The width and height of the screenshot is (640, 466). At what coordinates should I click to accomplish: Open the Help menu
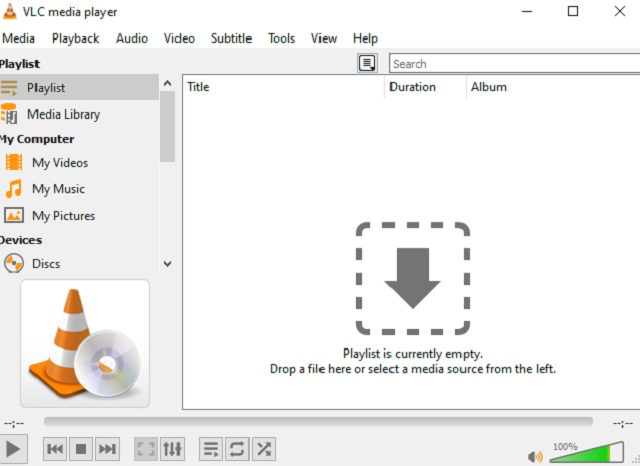pyautogui.click(x=365, y=38)
